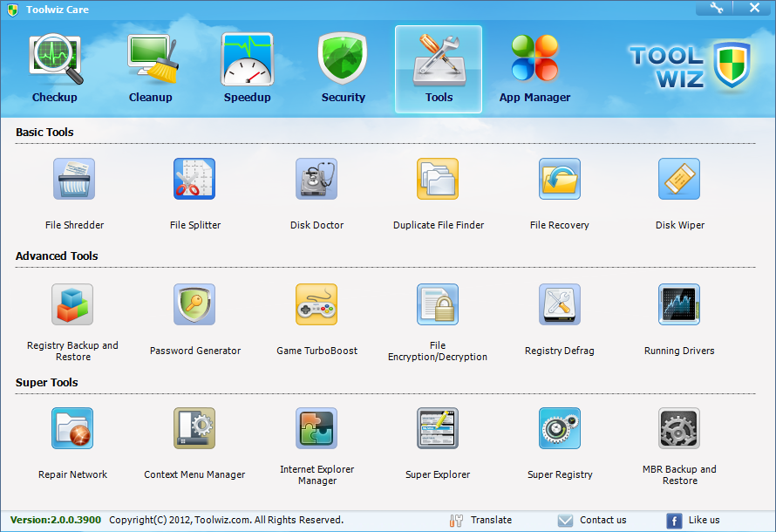This screenshot has width=776, height=532.
Task: Launch Super Explorer
Action: point(438,428)
